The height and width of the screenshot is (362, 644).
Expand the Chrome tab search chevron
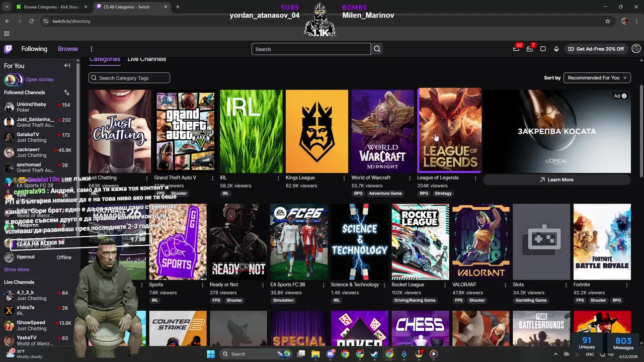[x=8, y=7]
